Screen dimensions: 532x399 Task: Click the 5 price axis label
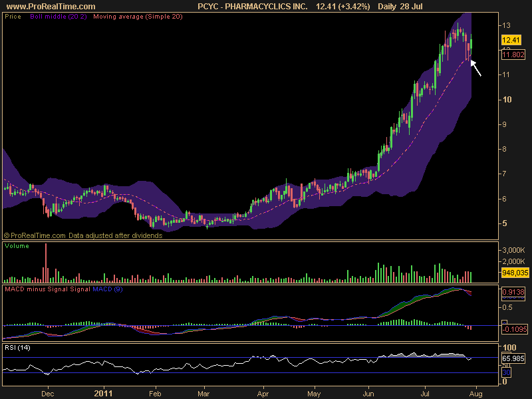coord(505,223)
